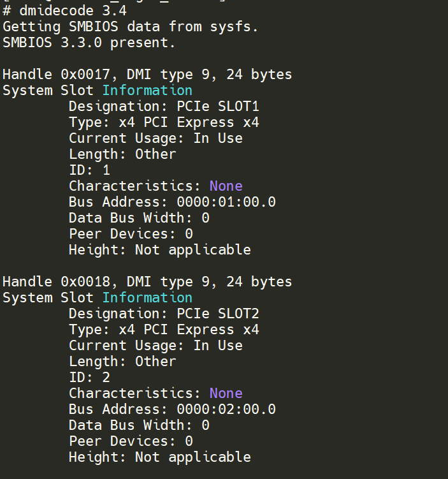The height and width of the screenshot is (479, 448).
Task: Click the PCIe SLOT2 designation text
Action: click(218, 314)
